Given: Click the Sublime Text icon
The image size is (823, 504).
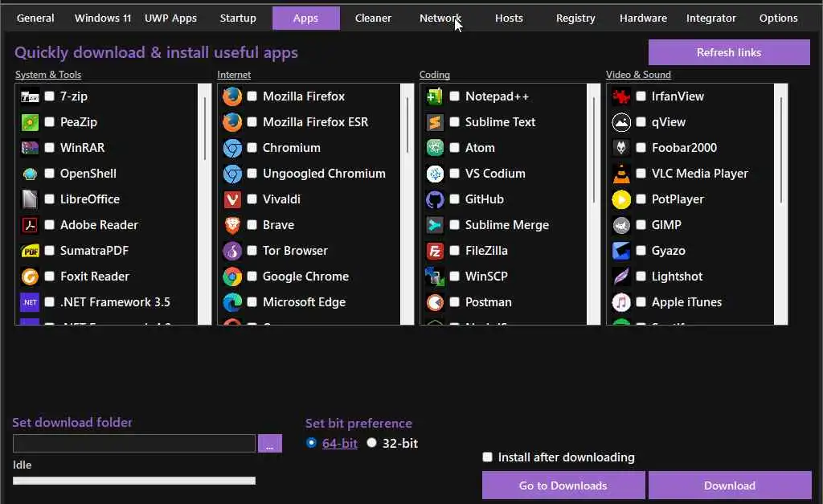Looking at the screenshot, I should [435, 122].
